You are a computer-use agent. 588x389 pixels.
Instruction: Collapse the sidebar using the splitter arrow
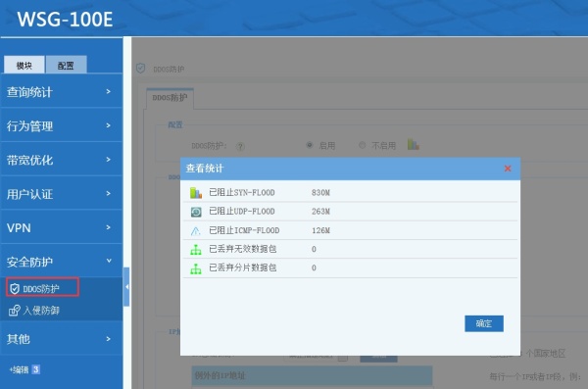coord(126,287)
